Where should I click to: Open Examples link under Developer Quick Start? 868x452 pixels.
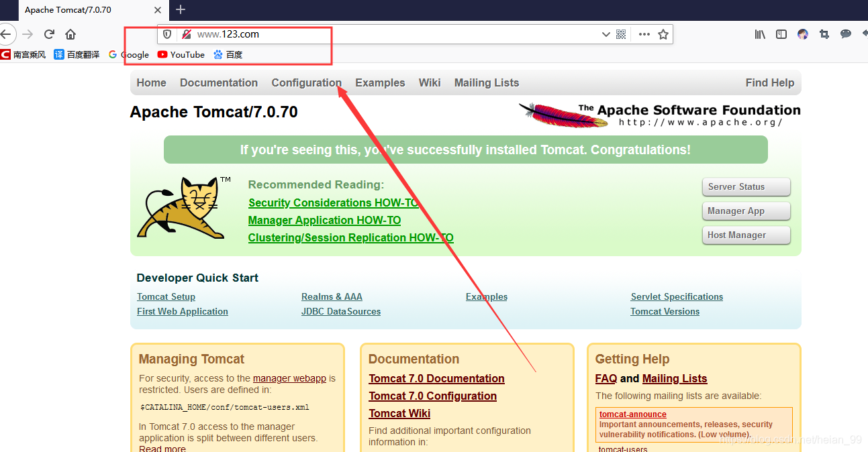(x=487, y=296)
